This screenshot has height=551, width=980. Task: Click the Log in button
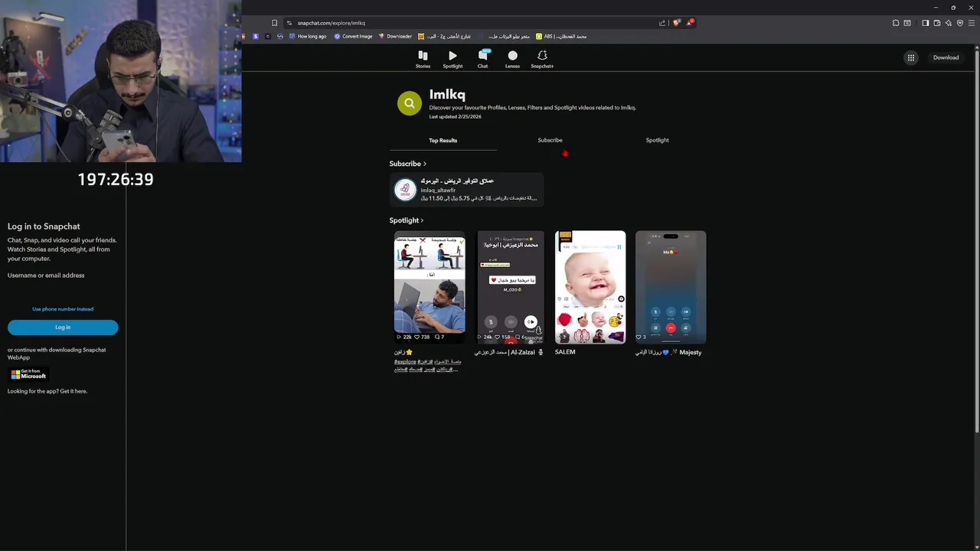click(x=63, y=328)
